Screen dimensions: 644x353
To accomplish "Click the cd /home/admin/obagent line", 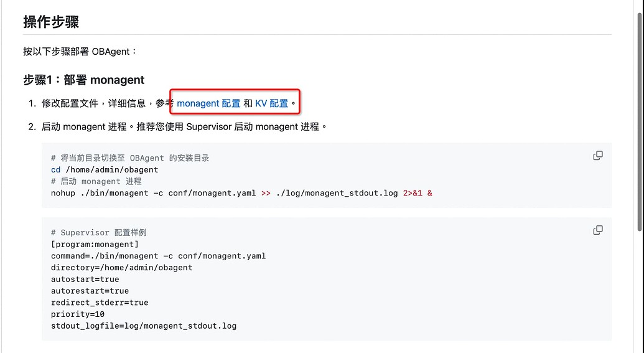I will coord(105,170).
